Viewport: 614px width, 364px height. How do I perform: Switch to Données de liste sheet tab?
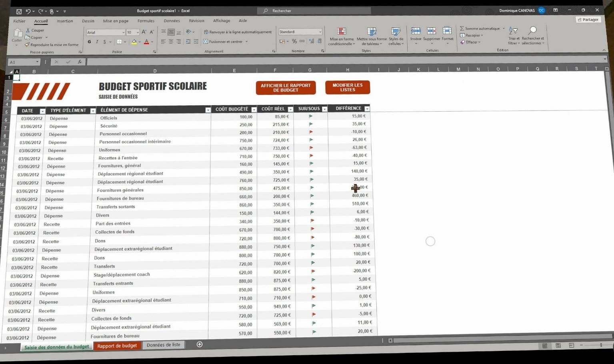163,345
